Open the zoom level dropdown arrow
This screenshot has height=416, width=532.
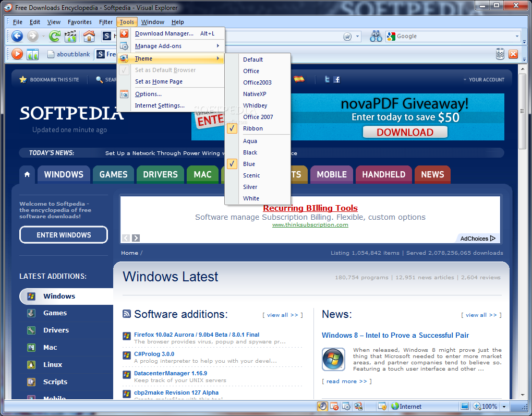coord(504,407)
